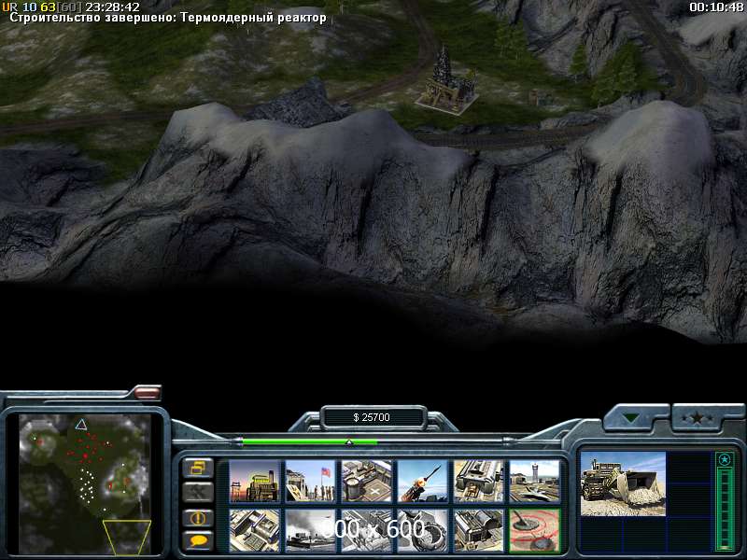Viewport: 747px width, 560px height.
Task: Click the greyed-out circular cannon structure icon
Action: 423,530
